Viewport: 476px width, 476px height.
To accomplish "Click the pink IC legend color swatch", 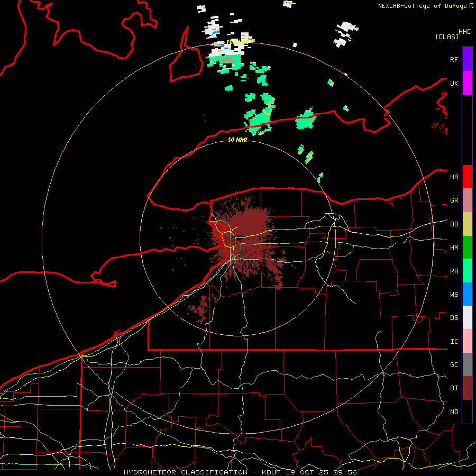I will pos(467,341).
